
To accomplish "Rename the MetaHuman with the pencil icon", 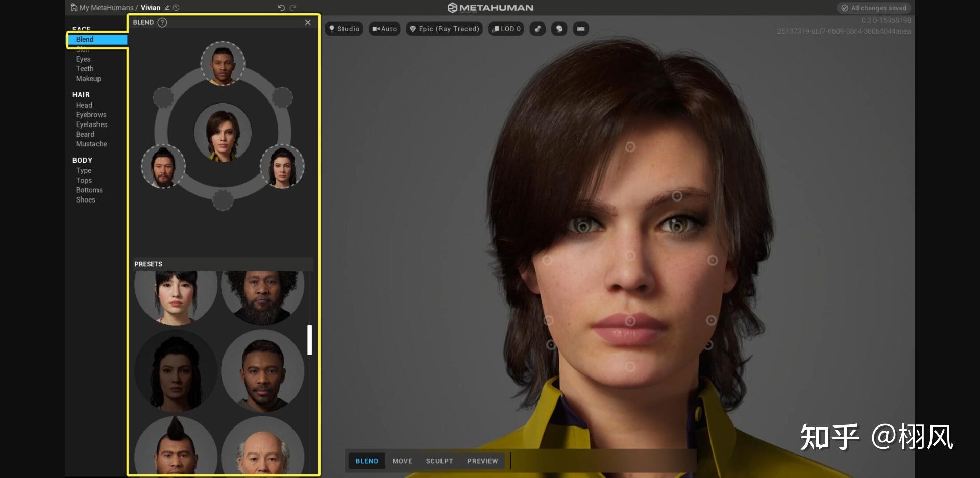I will (x=167, y=8).
